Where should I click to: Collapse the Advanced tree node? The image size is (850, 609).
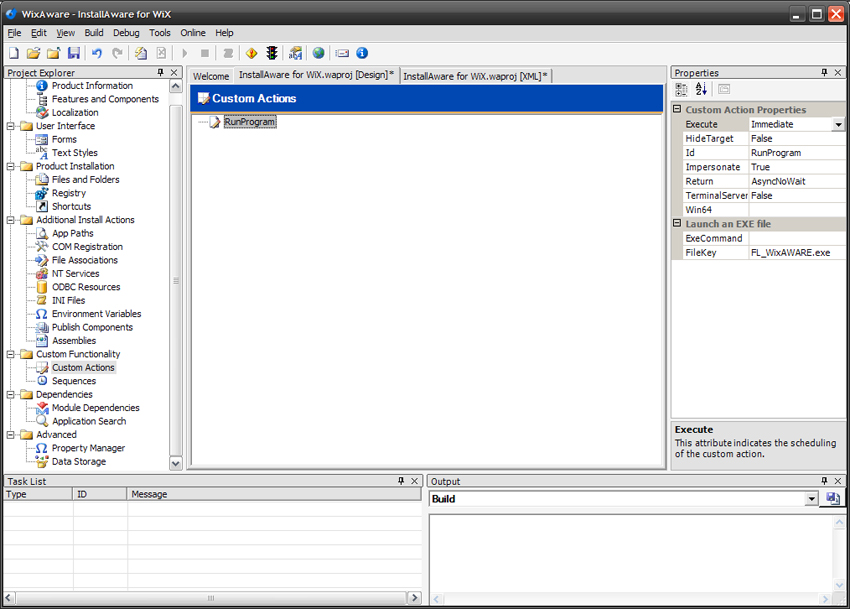point(10,435)
